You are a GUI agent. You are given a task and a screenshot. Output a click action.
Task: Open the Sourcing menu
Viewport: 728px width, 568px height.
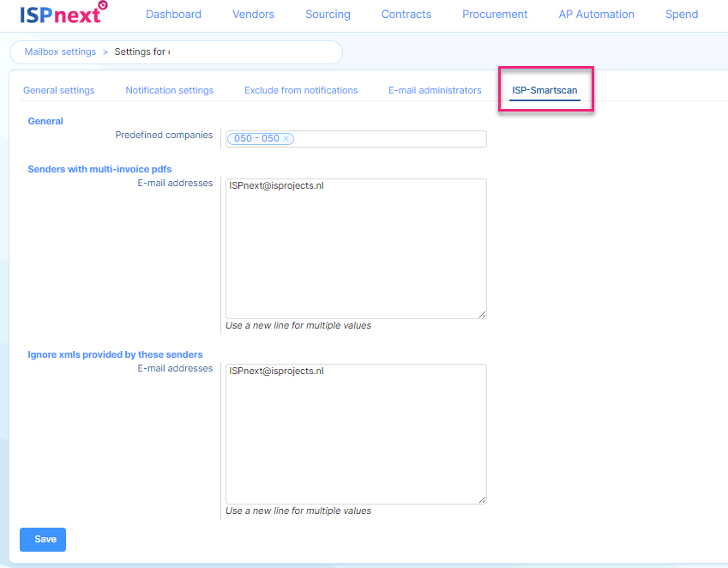[x=328, y=15]
